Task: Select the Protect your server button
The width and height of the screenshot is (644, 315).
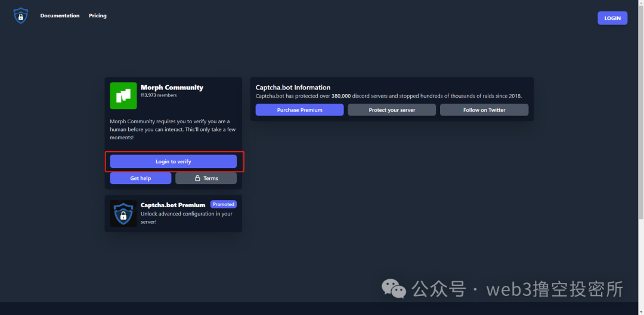Action: click(392, 110)
